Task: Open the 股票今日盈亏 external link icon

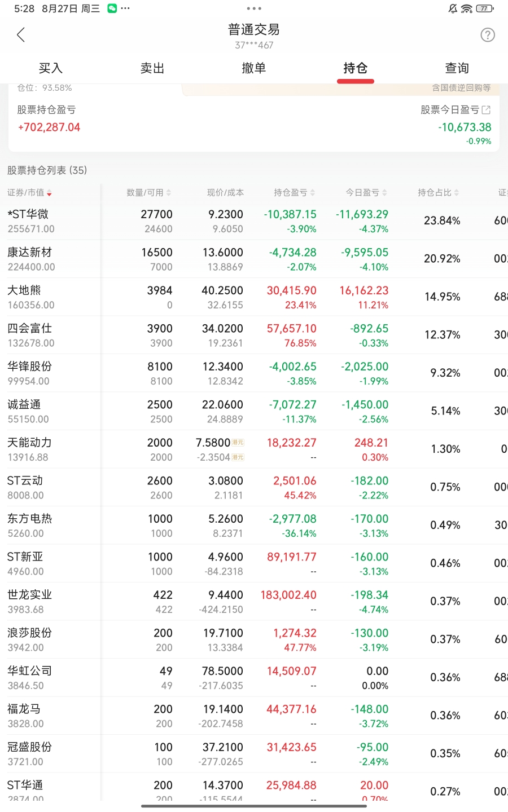Action: coord(486,110)
